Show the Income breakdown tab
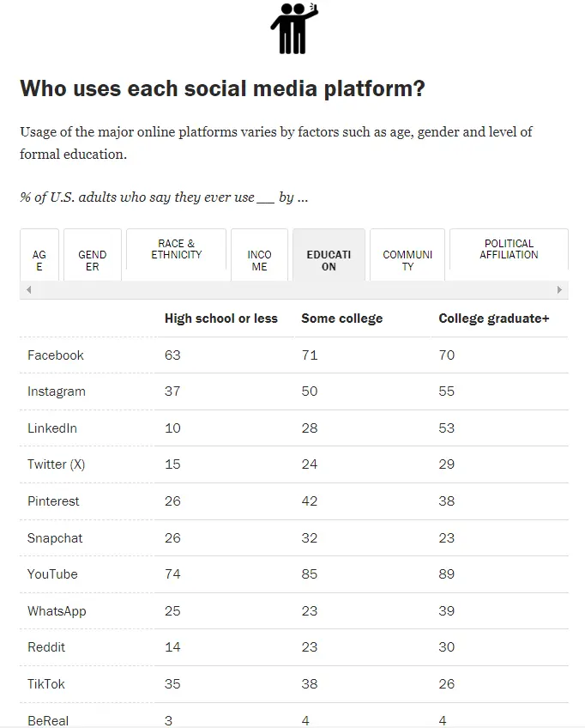Viewport: 585px width, 728px height. 259,260
